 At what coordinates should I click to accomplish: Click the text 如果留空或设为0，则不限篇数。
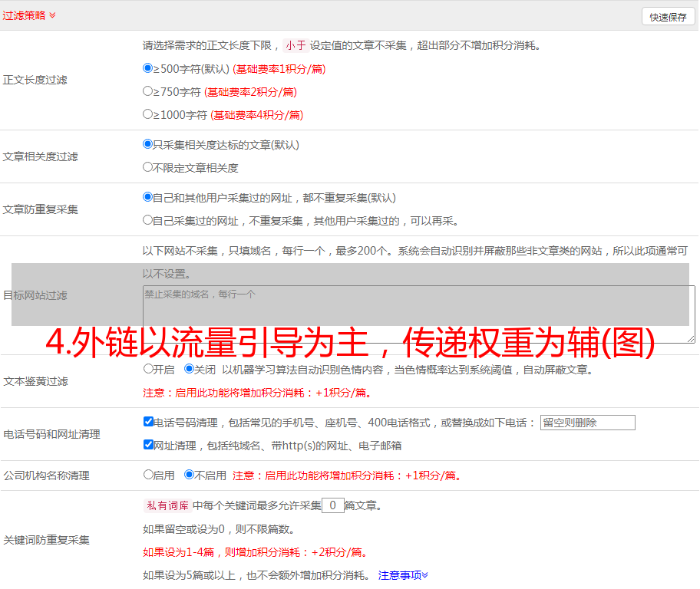click(x=220, y=529)
